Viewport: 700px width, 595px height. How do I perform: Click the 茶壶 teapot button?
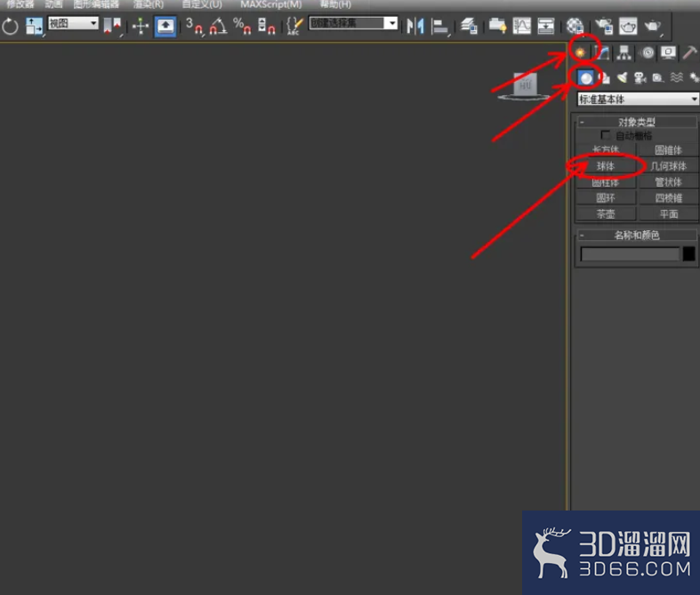coord(606,213)
